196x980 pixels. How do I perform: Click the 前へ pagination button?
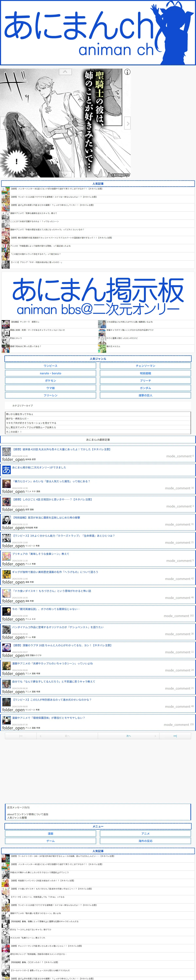(67, 736)
